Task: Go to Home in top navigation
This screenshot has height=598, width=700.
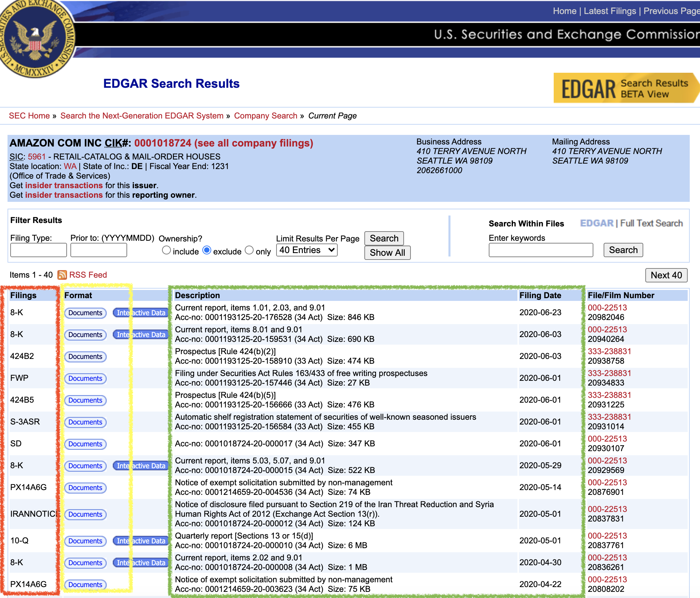Action: tap(565, 11)
